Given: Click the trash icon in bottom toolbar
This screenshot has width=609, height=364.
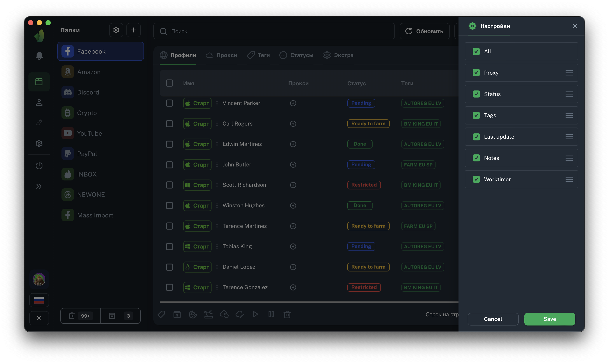Looking at the screenshot, I should [x=287, y=314].
